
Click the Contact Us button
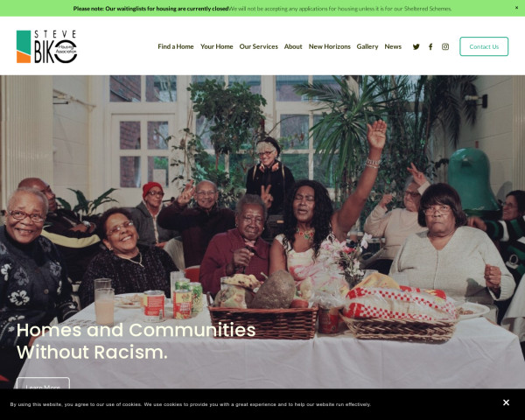pos(484,46)
